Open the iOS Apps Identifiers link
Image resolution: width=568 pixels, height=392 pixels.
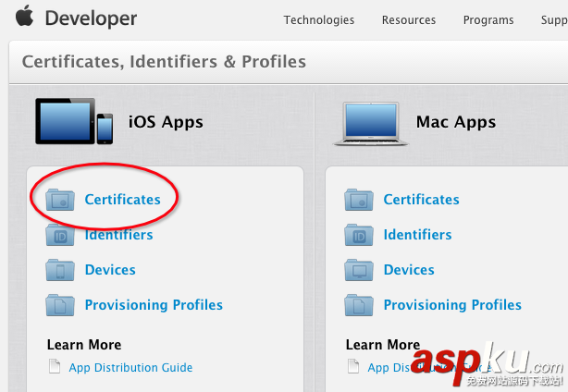click(x=118, y=235)
